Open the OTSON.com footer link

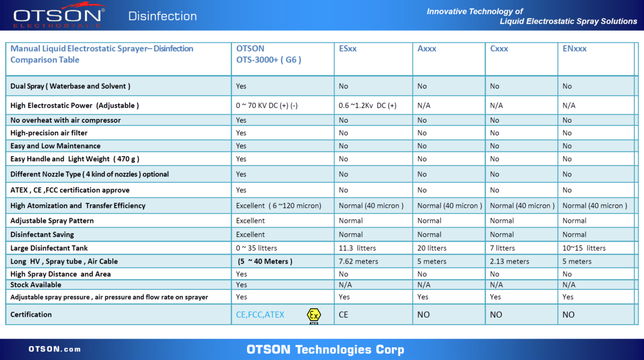tap(54, 349)
